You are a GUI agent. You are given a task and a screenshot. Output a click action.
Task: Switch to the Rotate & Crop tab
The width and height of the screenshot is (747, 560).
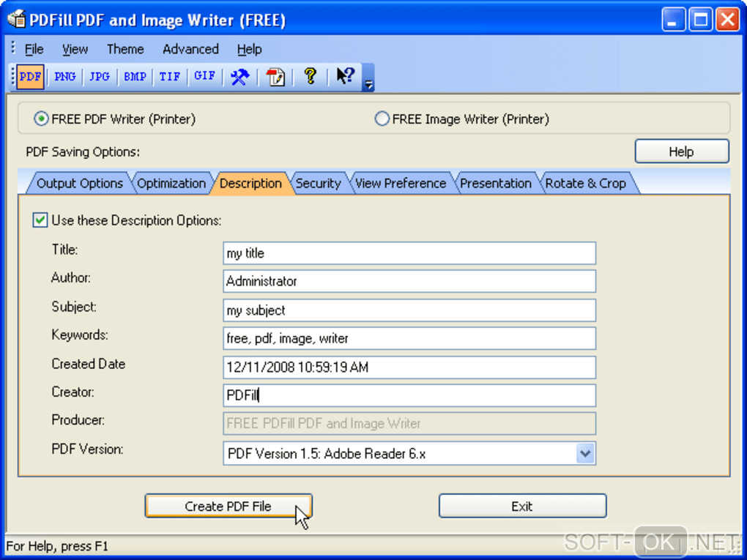585,183
